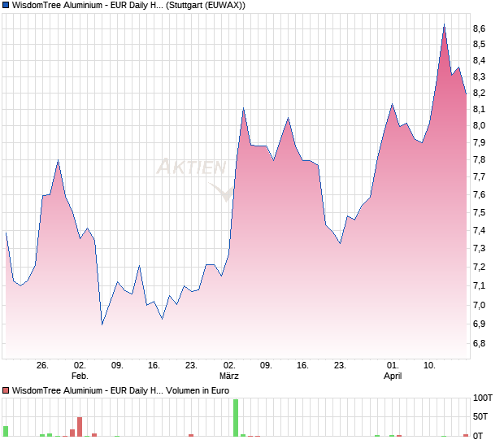
Task: Click the month label 'März'
Action: tap(229, 376)
